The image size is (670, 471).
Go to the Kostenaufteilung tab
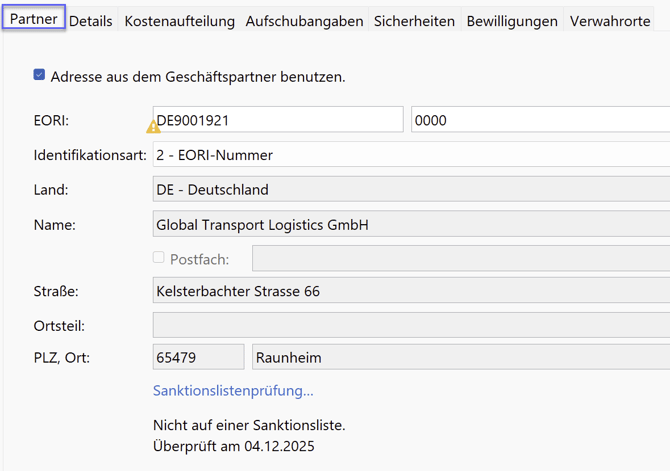click(179, 21)
